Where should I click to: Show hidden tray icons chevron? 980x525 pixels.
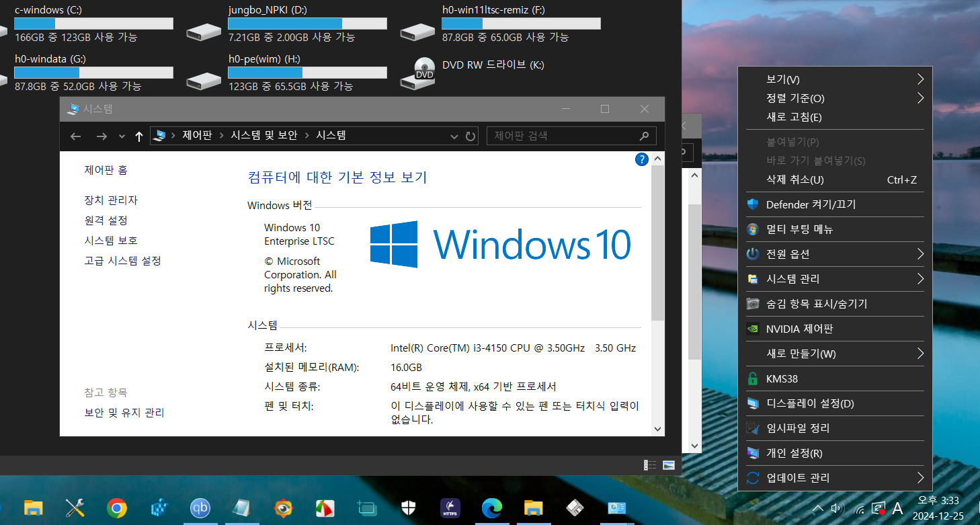[818, 508]
